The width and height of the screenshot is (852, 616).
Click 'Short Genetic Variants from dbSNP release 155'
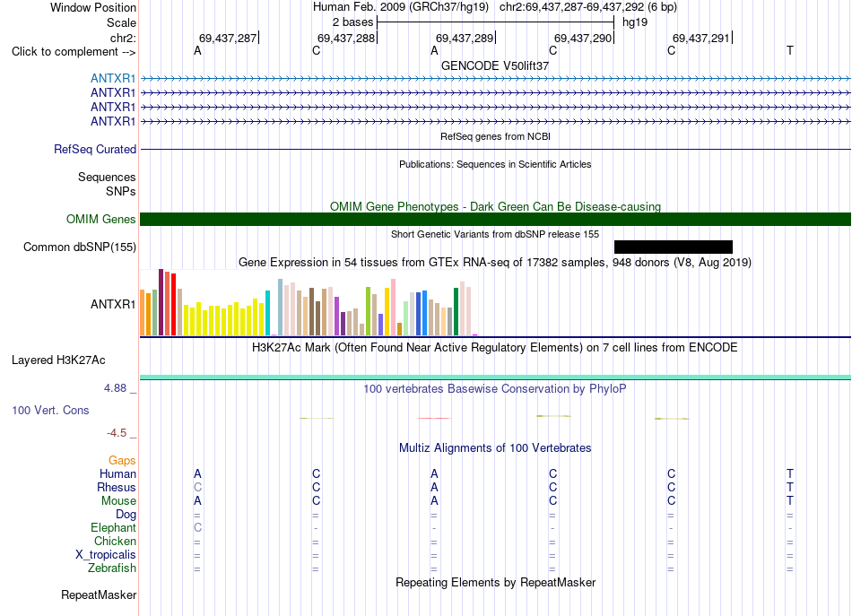(495, 234)
